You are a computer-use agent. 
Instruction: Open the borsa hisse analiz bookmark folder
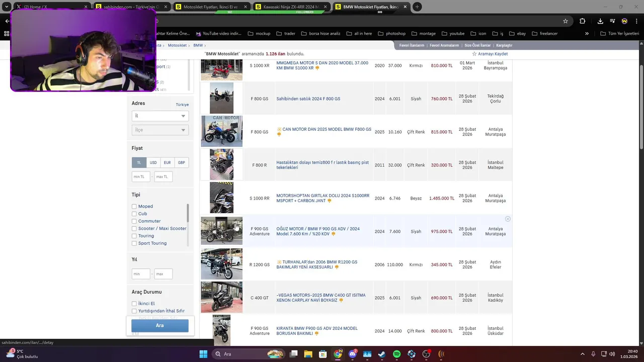(x=320, y=34)
